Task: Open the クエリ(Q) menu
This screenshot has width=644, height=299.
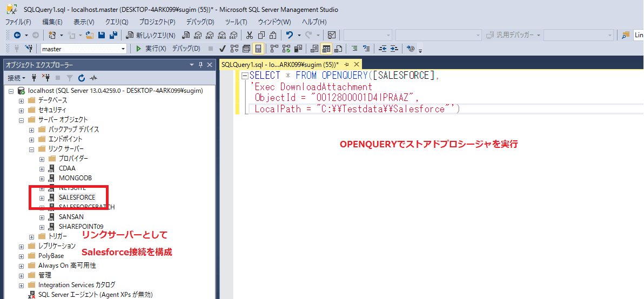Action: pos(117,22)
